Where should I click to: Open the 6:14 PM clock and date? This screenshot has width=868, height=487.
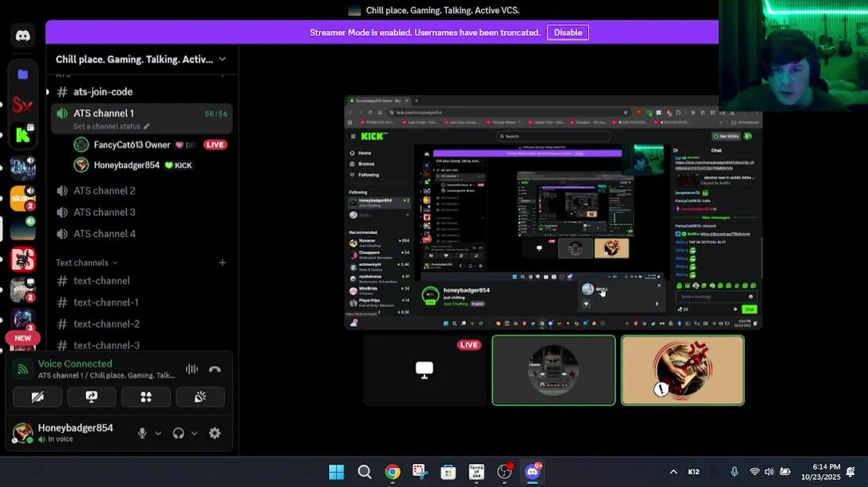821,472
